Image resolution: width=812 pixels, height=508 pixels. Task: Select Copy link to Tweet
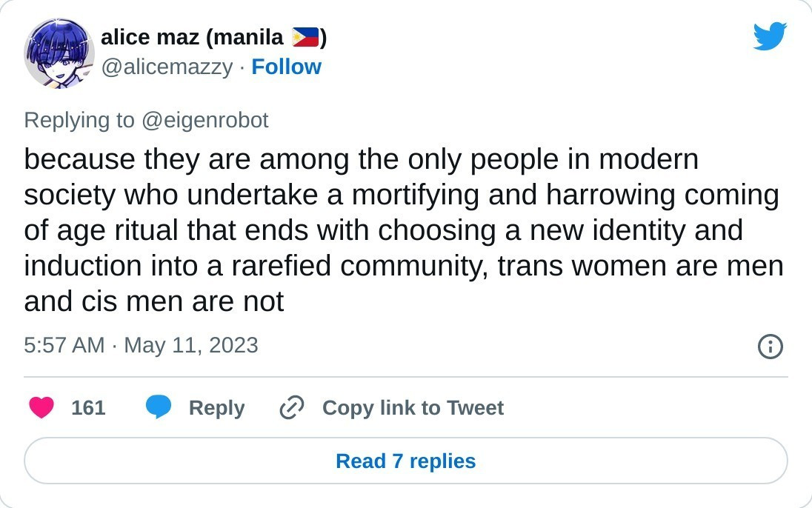point(413,408)
